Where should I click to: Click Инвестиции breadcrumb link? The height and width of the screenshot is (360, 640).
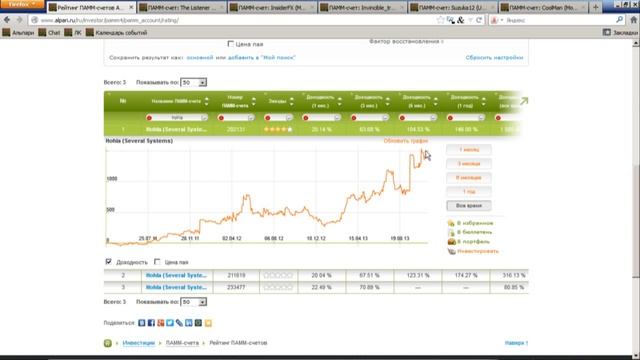coord(139,343)
